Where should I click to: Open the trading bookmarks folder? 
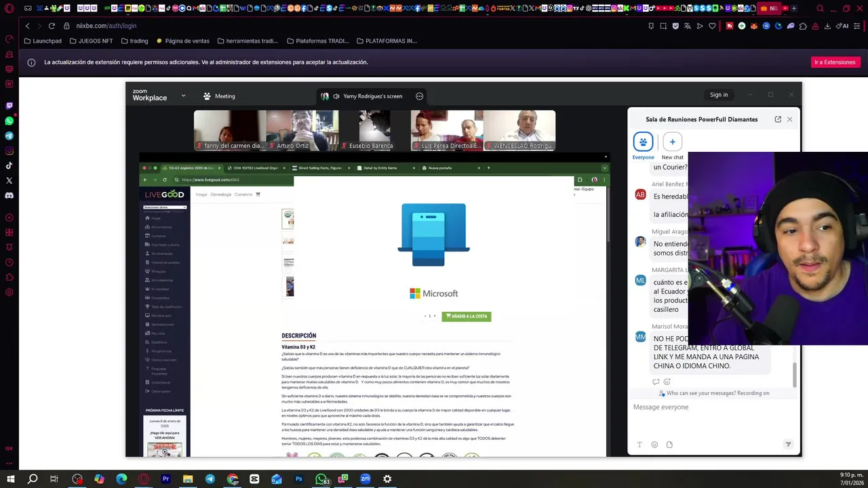(134, 41)
